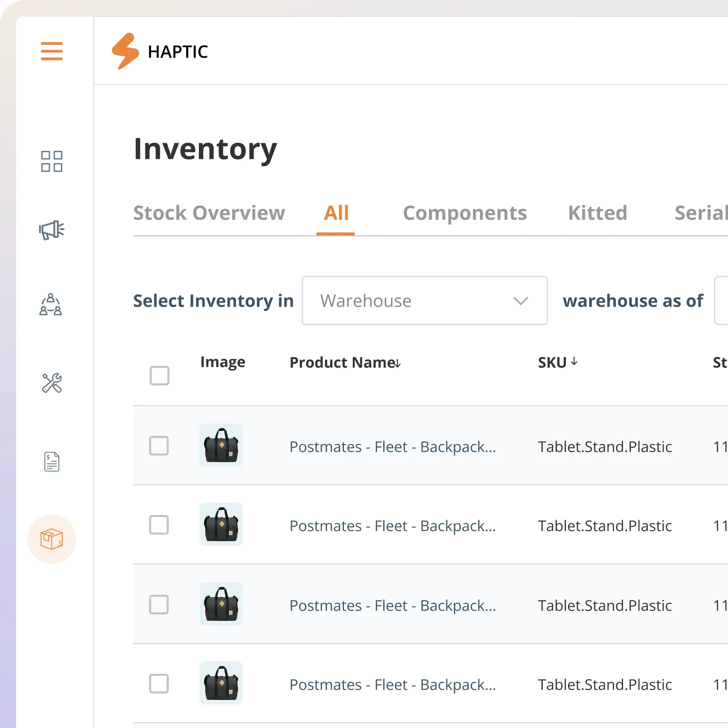Click the first row backpack thumbnail
This screenshot has height=728, width=728.
point(221,445)
